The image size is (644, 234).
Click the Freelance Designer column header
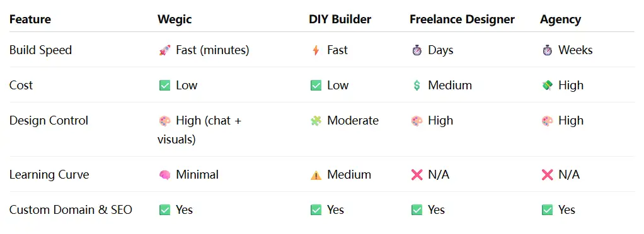click(x=462, y=19)
